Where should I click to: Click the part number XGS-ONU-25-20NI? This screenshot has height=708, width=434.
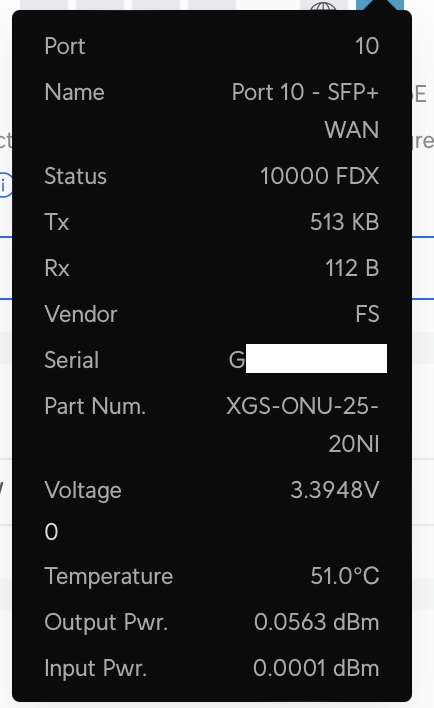302,425
